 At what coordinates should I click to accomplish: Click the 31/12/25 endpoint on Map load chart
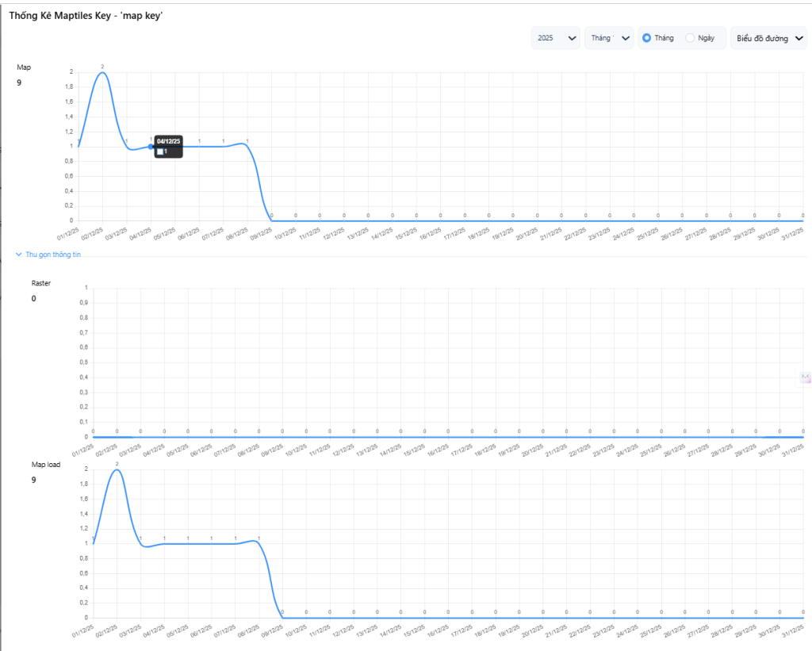(802, 618)
